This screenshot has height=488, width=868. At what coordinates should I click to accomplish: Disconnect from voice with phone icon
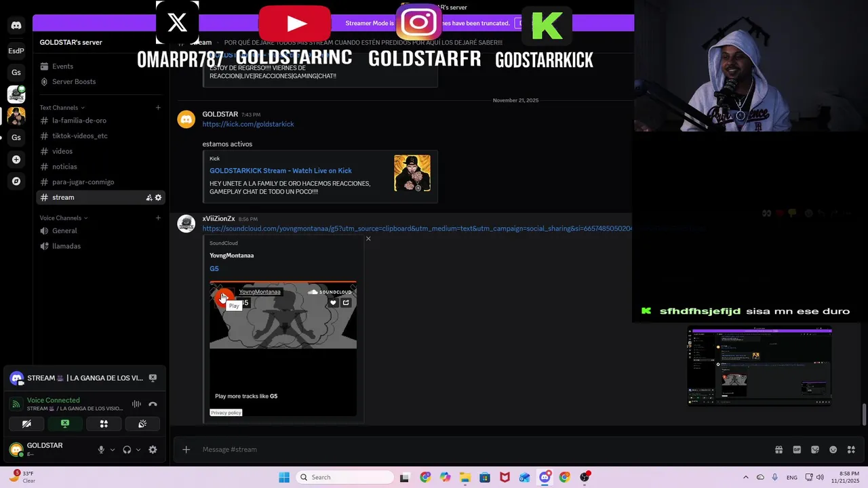tap(153, 404)
